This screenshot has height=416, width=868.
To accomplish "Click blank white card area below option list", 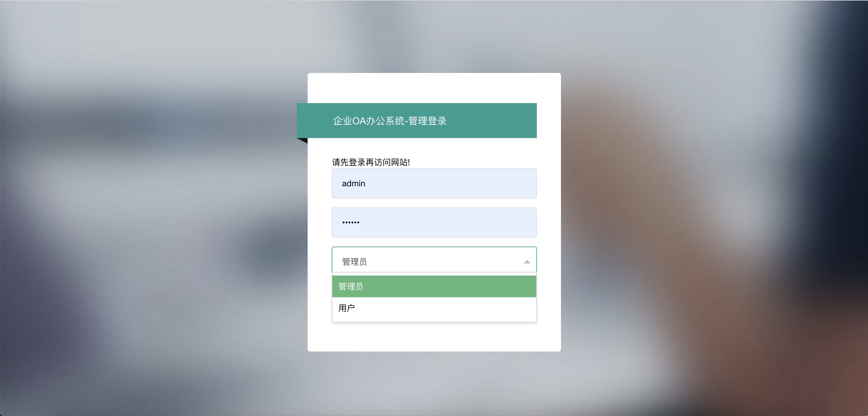I will click(x=434, y=337).
